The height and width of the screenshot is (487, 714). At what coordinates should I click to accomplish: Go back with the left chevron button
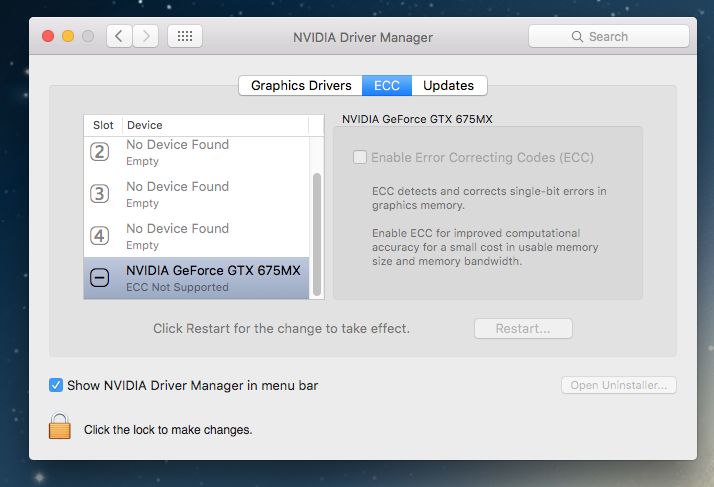tap(119, 36)
